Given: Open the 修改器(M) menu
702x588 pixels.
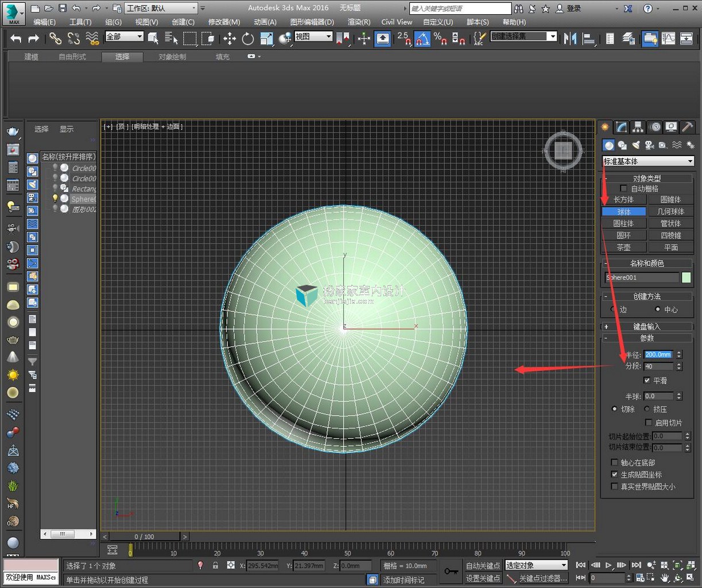Looking at the screenshot, I should point(224,22).
